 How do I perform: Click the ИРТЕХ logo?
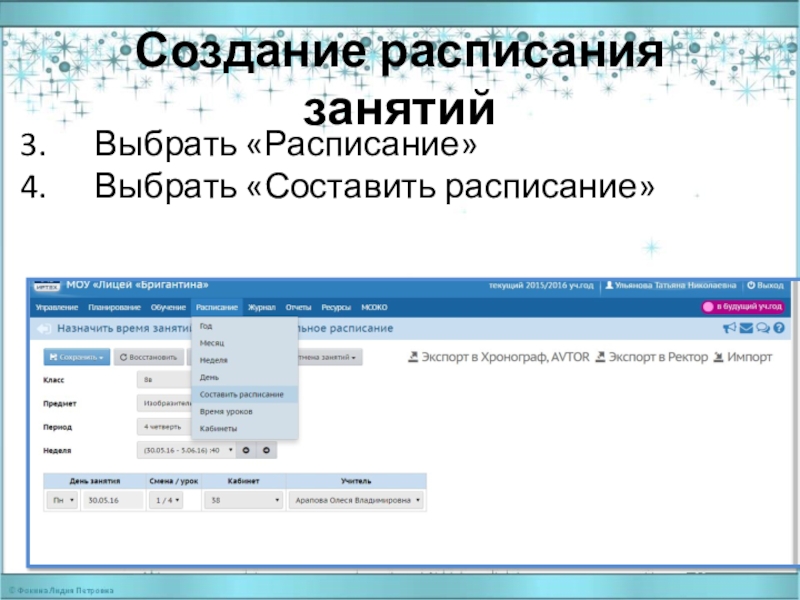click(x=47, y=286)
